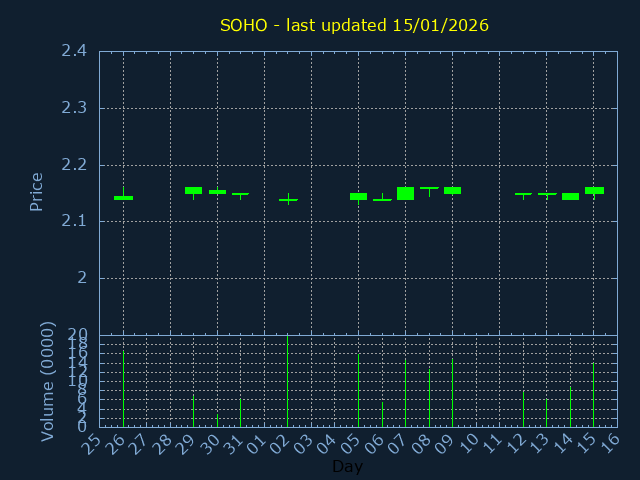The width and height of the screenshot is (640, 480).
Task: Click the green volume bar for day 14
Action: pyautogui.click(x=570, y=407)
